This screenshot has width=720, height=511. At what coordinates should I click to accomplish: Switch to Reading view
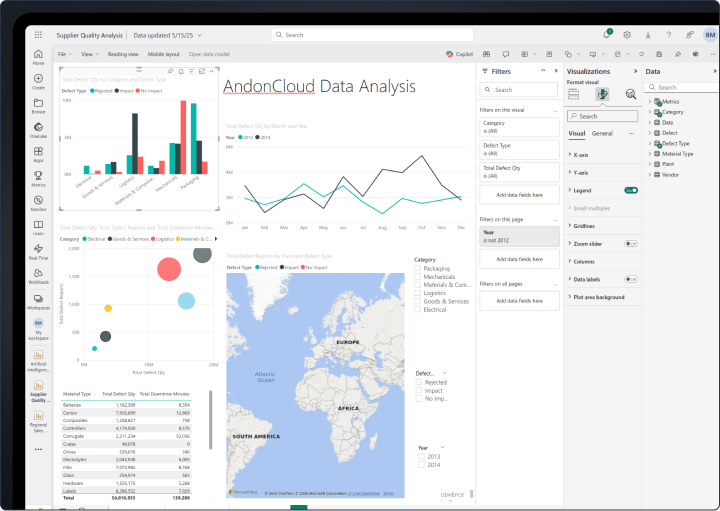tap(123, 54)
